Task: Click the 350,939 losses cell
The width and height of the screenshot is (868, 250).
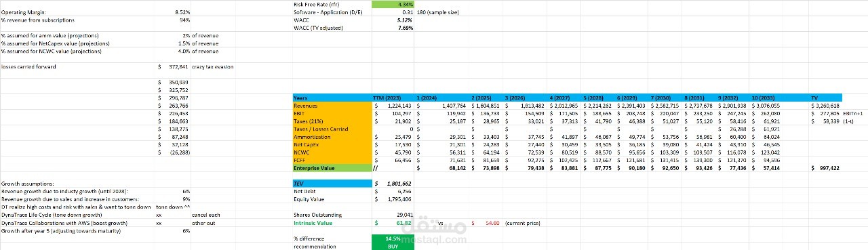Action: coord(173,82)
